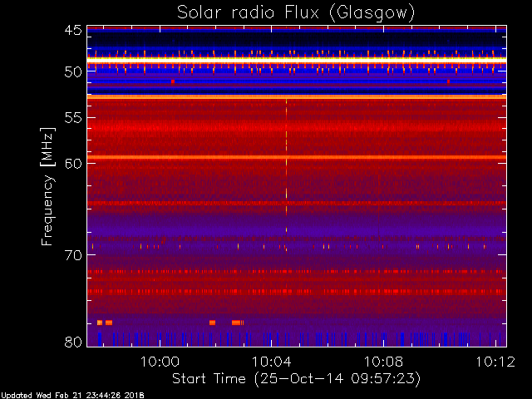The image size is (532, 399).
Task: Click the vertical burst streak near 10:04
Action: pos(286,175)
